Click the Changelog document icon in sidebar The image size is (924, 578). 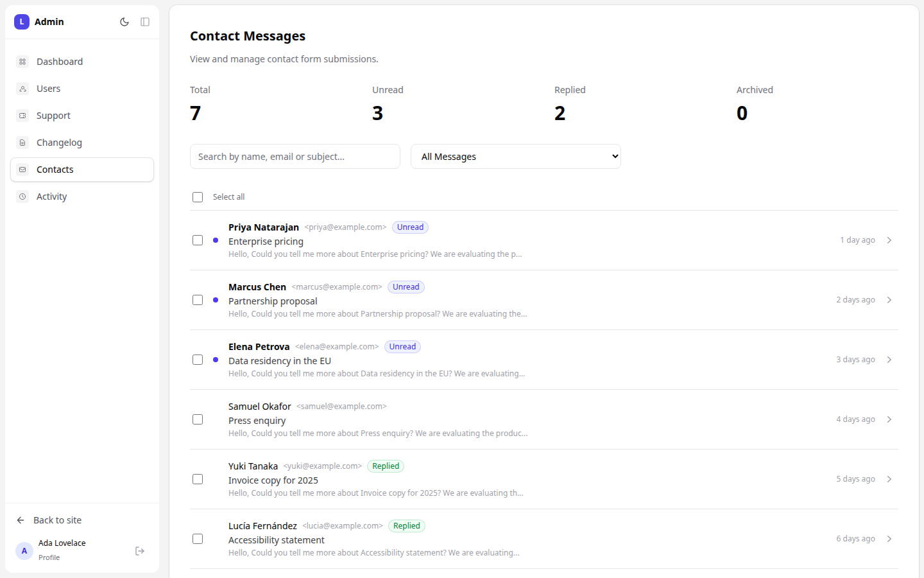pyautogui.click(x=22, y=143)
